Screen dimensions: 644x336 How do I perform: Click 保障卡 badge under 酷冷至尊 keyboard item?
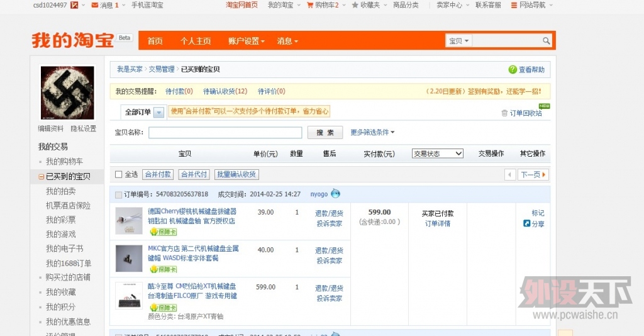[164, 307]
